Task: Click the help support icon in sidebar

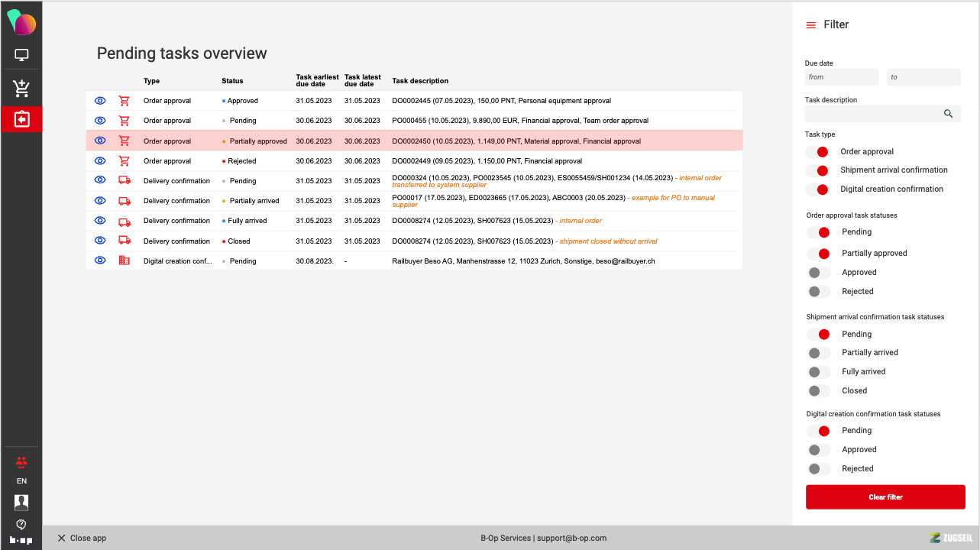Action: coord(21,524)
